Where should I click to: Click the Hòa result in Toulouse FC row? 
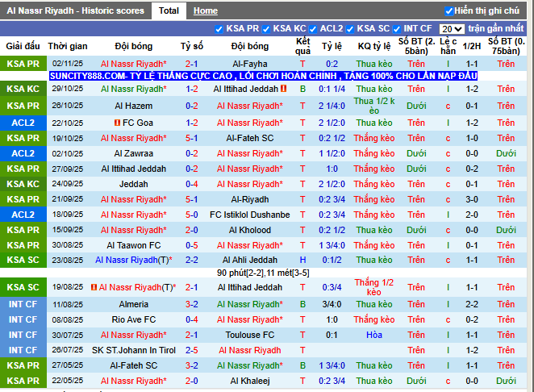pyautogui.click(x=374, y=335)
